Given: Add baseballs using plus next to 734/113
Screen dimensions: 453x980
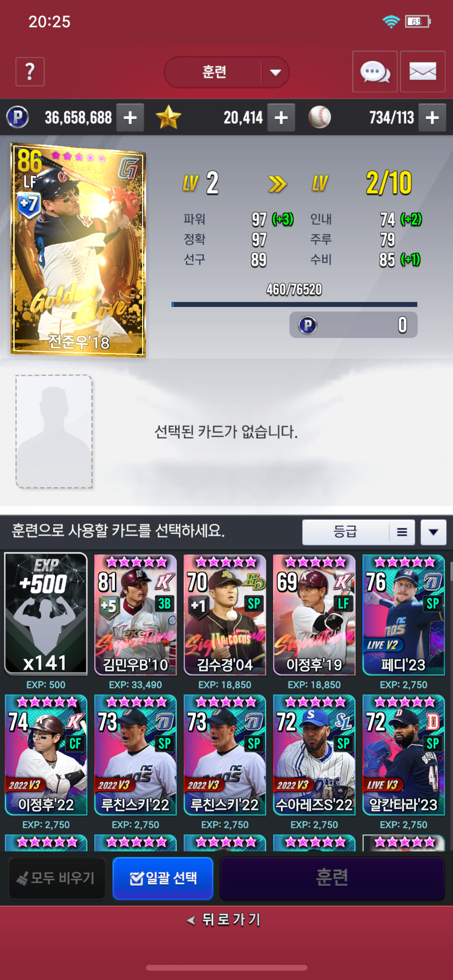Looking at the screenshot, I should [432, 118].
